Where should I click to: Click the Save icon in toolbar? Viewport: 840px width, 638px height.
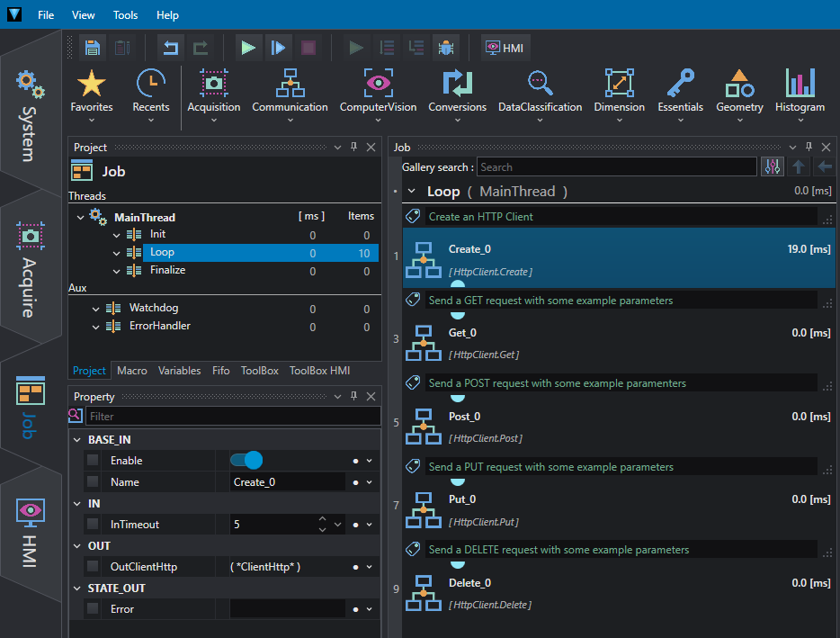tap(92, 48)
